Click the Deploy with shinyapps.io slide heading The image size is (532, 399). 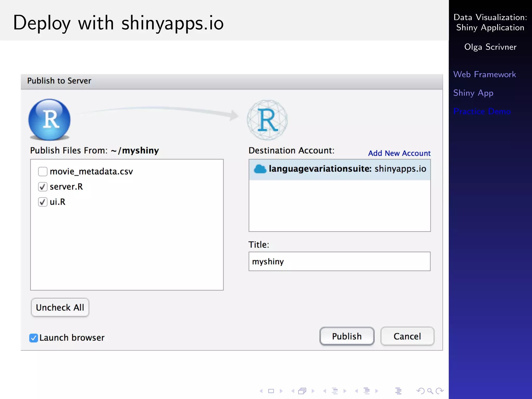tap(118, 23)
